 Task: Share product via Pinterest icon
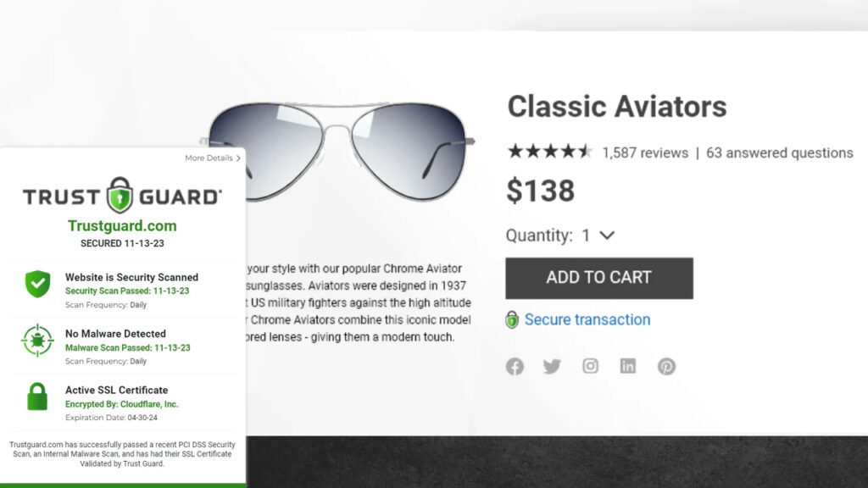click(x=667, y=367)
